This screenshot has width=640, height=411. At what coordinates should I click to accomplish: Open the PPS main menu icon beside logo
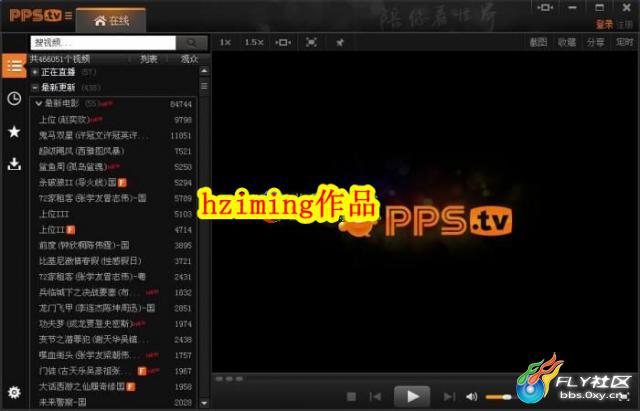click(x=68, y=16)
